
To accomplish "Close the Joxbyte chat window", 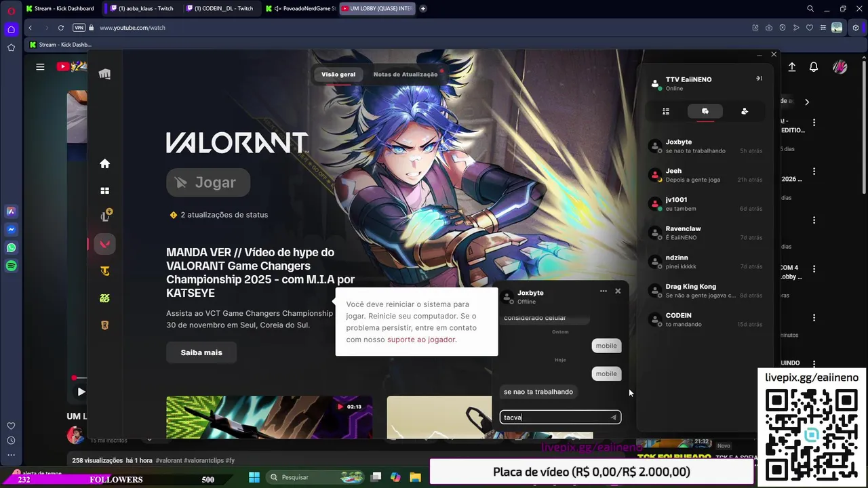I will click(618, 291).
